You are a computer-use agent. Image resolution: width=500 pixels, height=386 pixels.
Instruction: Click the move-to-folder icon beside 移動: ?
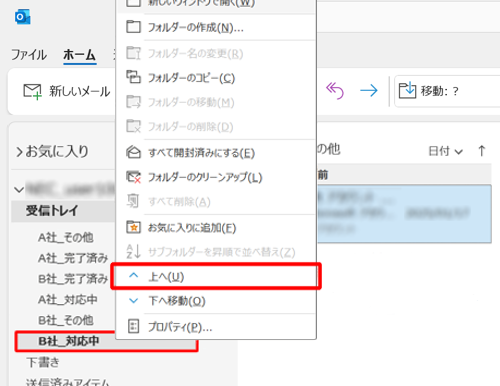point(407,90)
